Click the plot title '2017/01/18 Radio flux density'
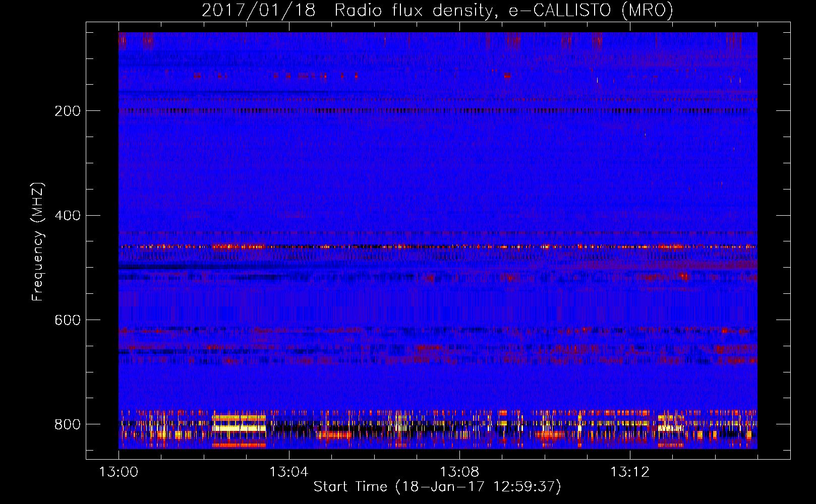The width and height of the screenshot is (816, 504). (437, 10)
